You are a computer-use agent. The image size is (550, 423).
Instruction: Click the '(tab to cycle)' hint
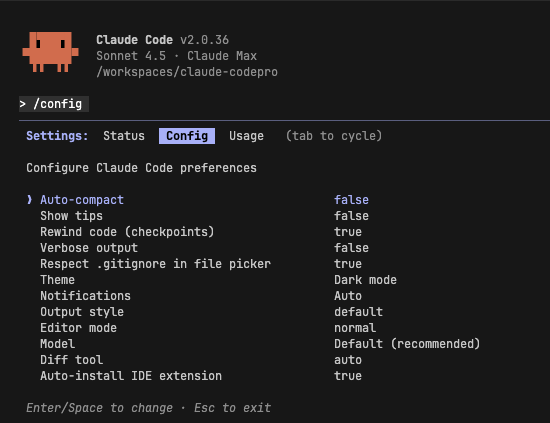[334, 136]
